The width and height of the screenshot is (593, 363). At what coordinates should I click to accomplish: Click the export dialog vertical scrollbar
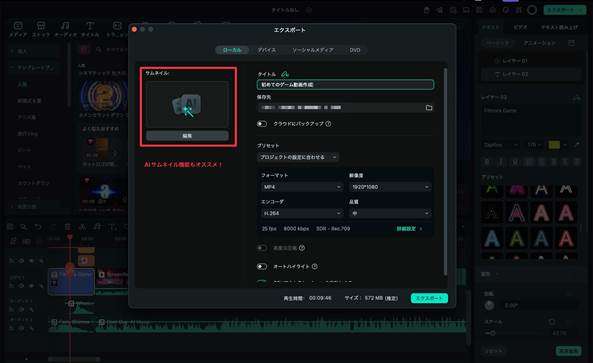tap(446, 172)
